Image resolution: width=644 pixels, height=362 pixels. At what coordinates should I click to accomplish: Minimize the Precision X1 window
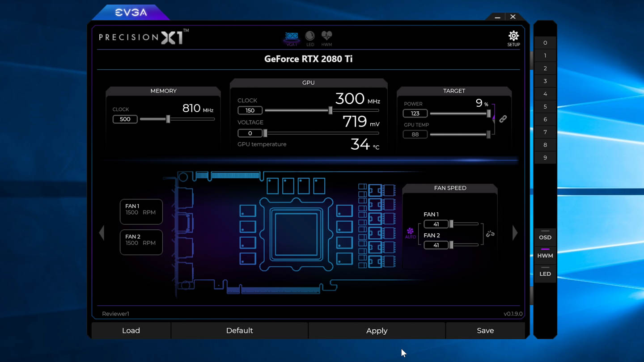point(497,17)
